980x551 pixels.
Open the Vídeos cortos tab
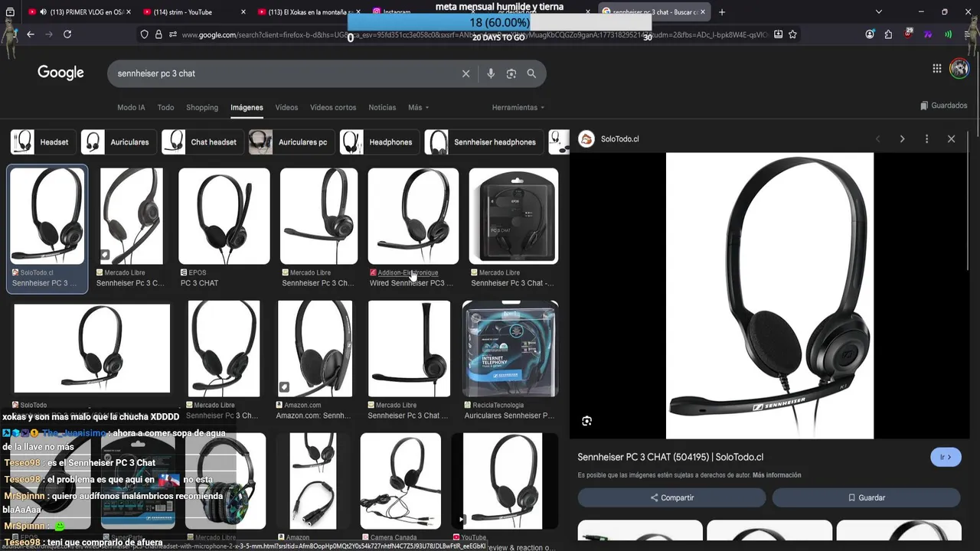tap(333, 108)
